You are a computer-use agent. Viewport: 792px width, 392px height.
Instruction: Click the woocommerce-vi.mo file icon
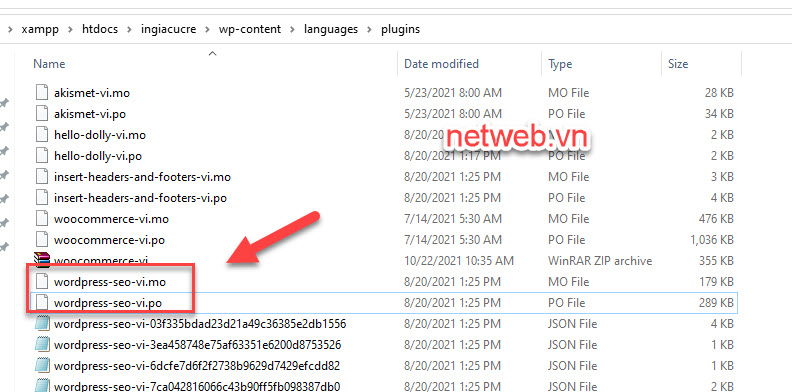click(x=42, y=219)
